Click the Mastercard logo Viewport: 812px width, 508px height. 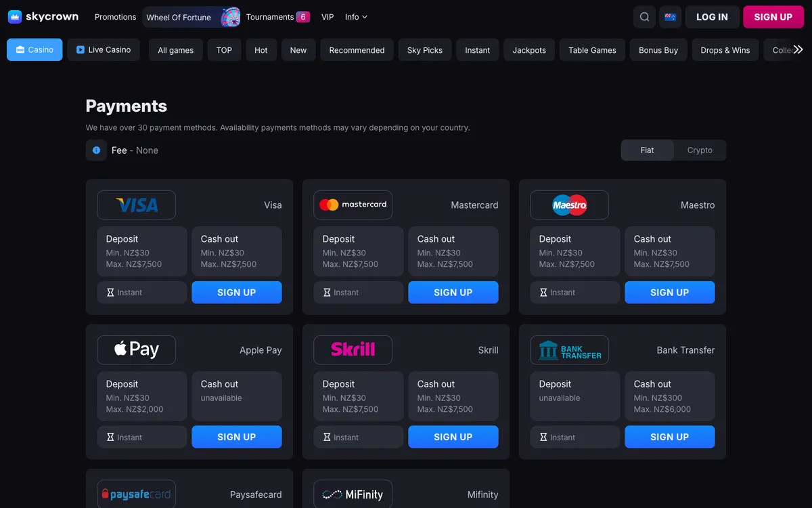point(353,205)
